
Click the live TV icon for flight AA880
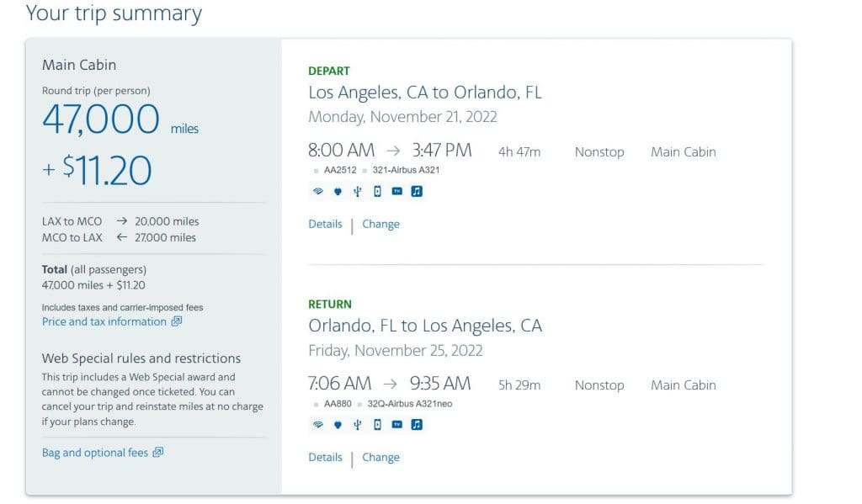pos(397,424)
